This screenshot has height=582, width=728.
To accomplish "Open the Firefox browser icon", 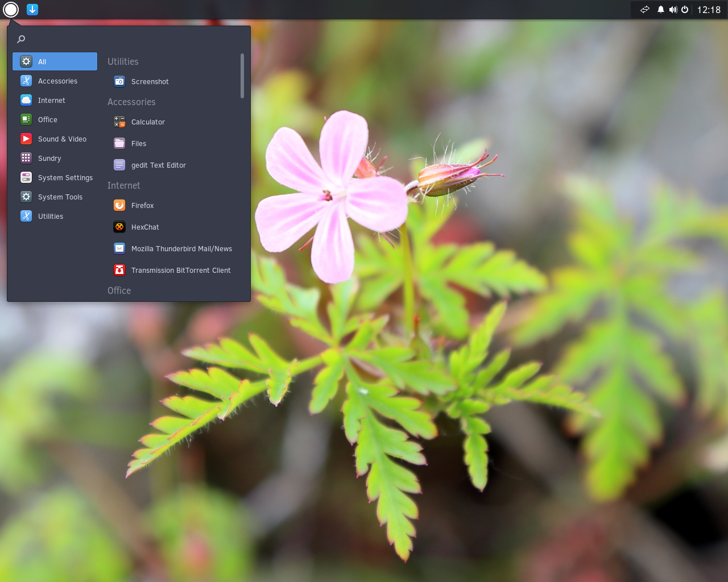I will coord(119,205).
